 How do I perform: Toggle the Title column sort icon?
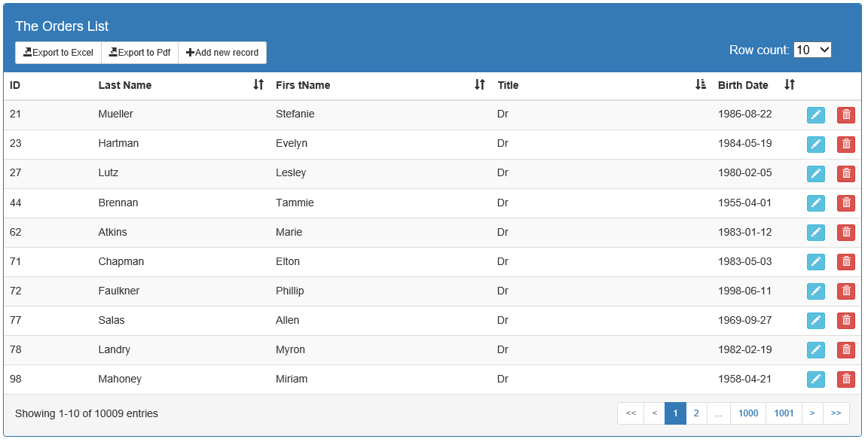click(x=701, y=84)
